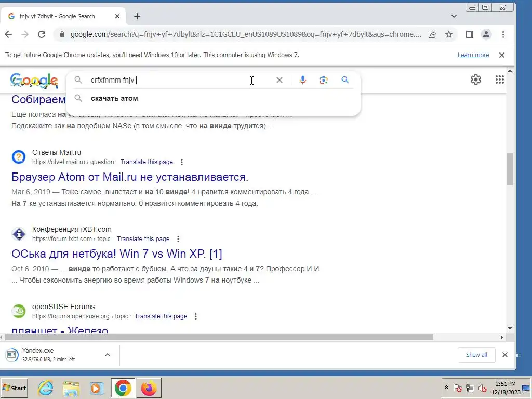532x399 pixels.
Task: Click the horizontal scrollbar right arrow
Action: 502,337
